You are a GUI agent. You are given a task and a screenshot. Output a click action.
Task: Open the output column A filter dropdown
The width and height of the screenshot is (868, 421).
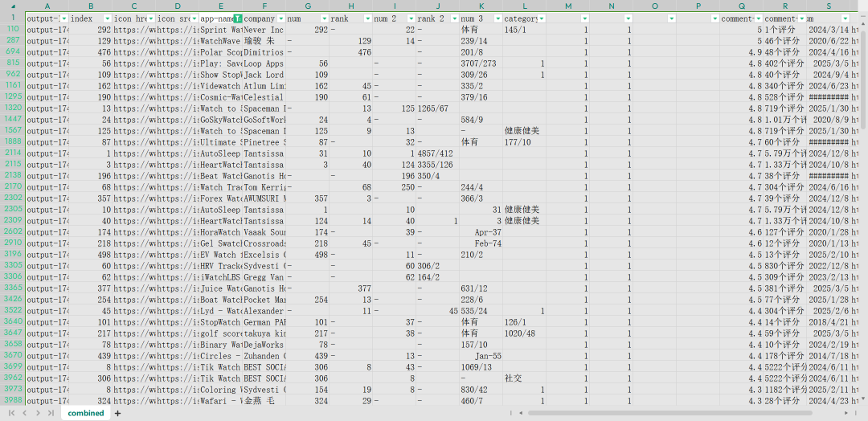click(x=64, y=18)
